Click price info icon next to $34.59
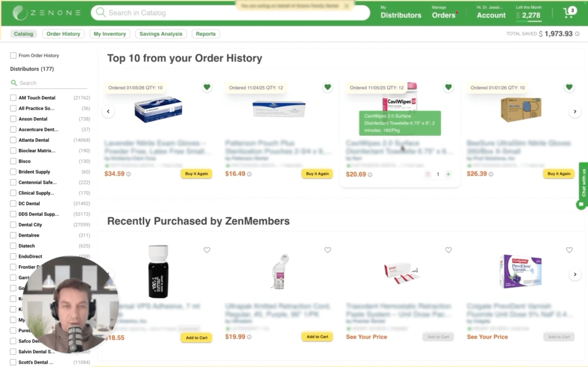The height and width of the screenshot is (367, 588). click(129, 174)
